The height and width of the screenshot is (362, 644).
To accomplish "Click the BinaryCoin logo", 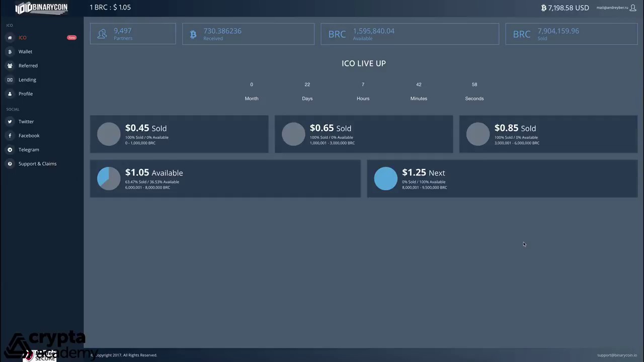I will 41,8.
